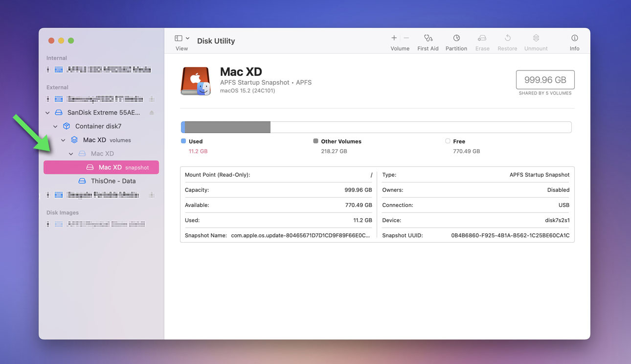Click the macOS 15.2 (24C101) version text
Viewport: 631px width, 364px height.
tap(248, 91)
